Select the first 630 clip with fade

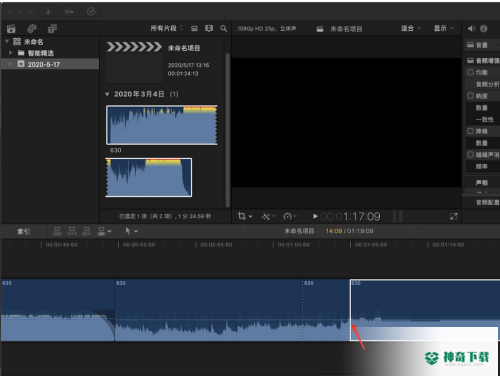coord(58,310)
